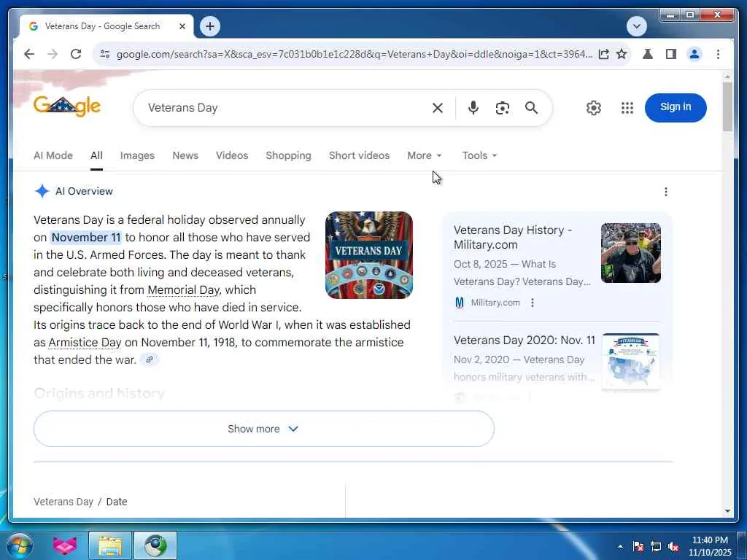Viewport: 747px width, 560px height.
Task: Click the Google Veterans Day doodle logo
Action: 67,106
